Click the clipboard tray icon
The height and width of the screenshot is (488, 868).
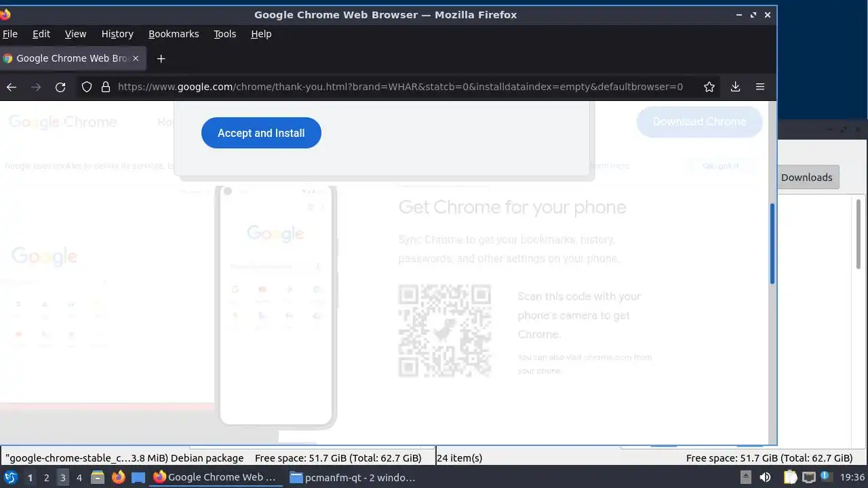point(791,477)
